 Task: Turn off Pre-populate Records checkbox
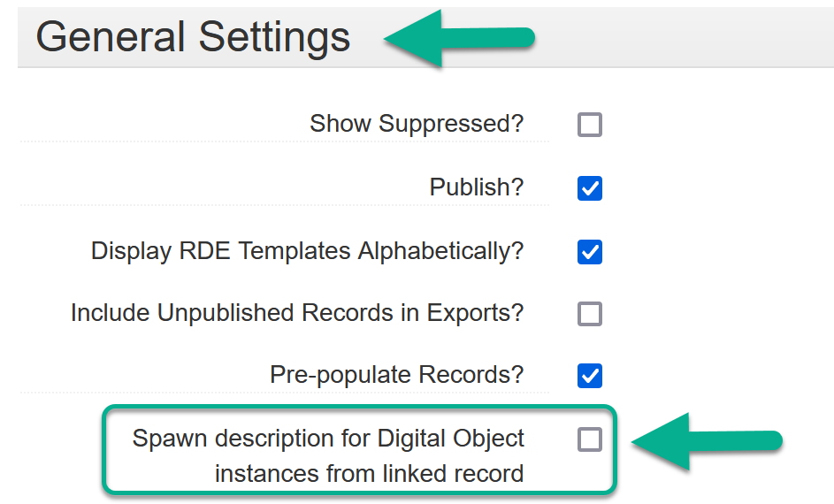[x=590, y=376]
